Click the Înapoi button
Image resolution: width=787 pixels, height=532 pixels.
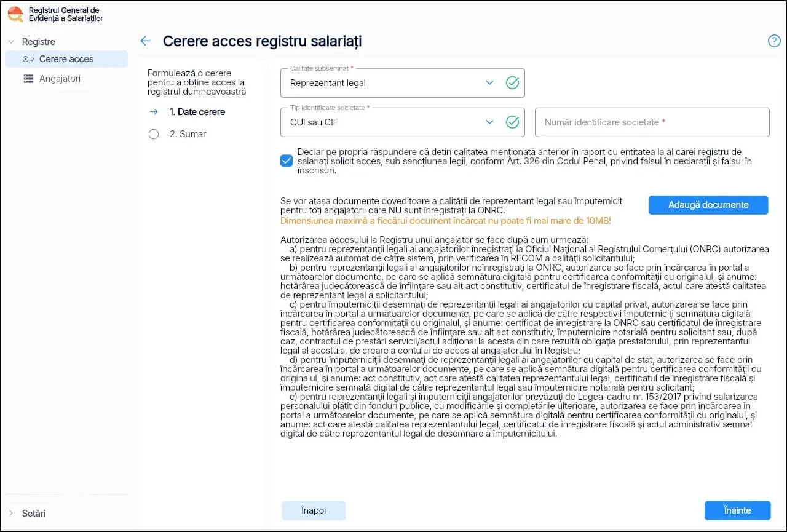tap(314, 510)
